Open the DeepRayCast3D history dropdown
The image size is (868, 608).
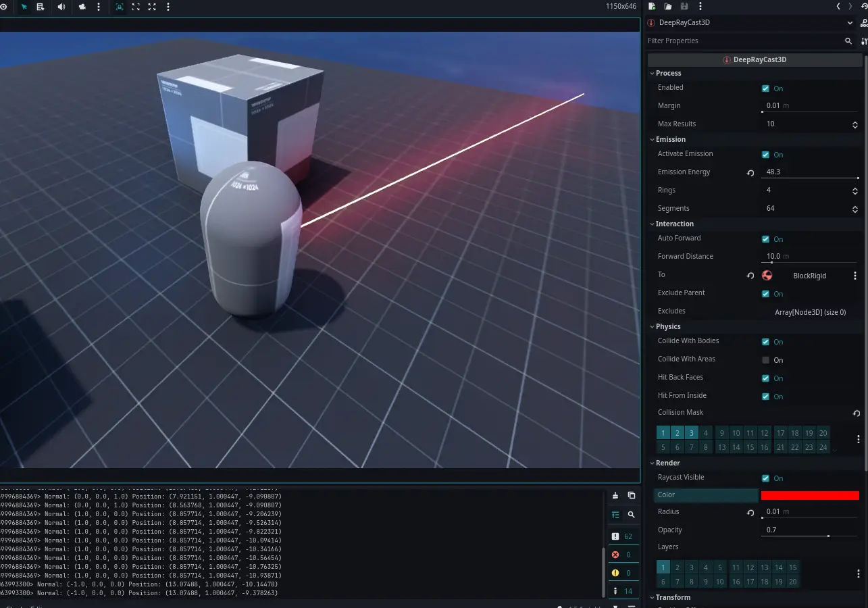(850, 22)
